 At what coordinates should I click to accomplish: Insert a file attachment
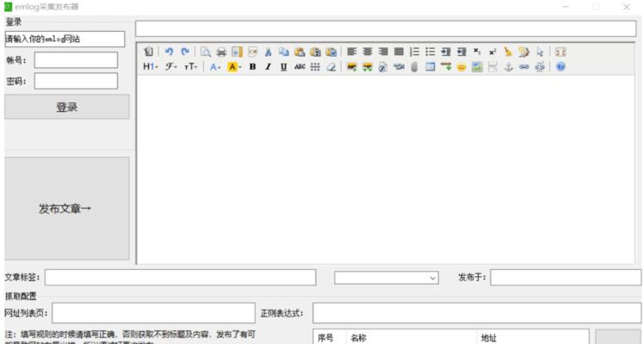414,66
